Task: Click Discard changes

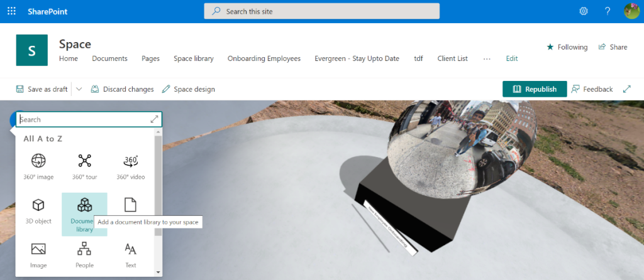Action: click(123, 89)
